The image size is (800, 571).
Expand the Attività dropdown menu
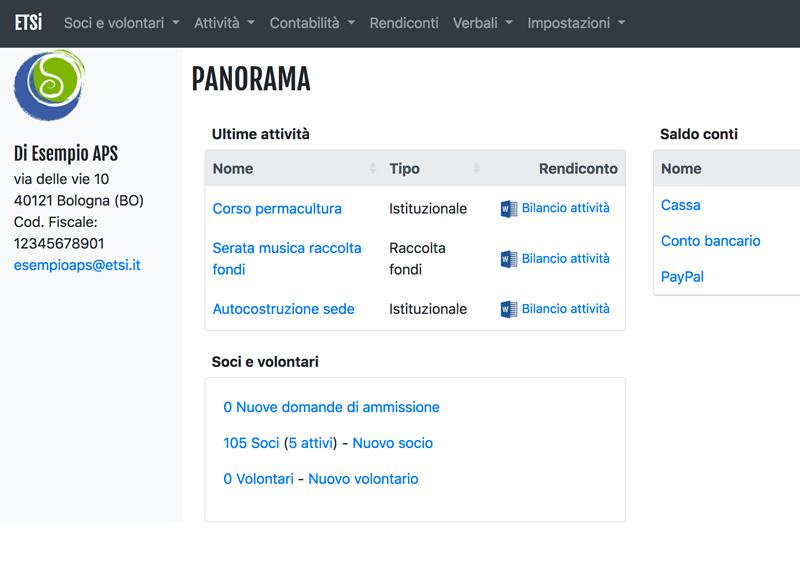[224, 23]
